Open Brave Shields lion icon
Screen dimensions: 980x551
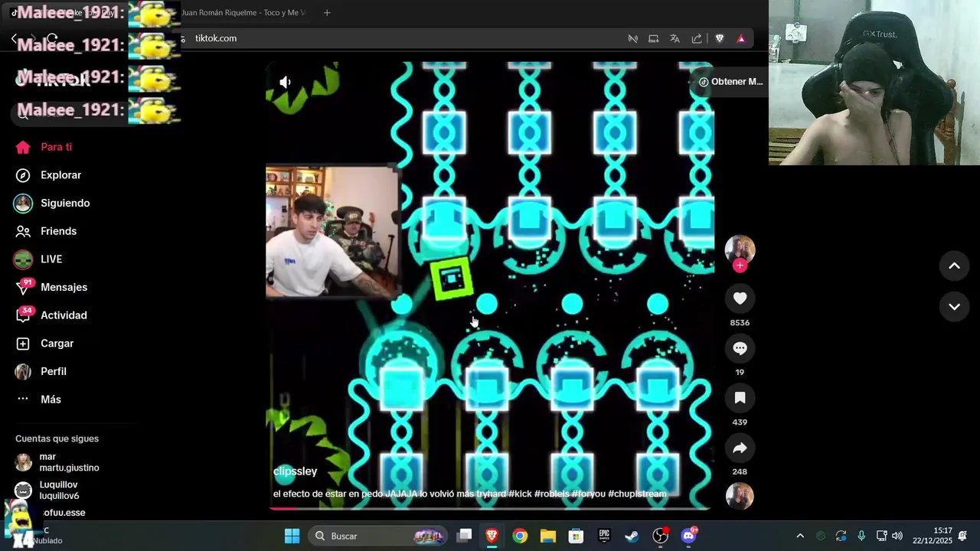720,38
